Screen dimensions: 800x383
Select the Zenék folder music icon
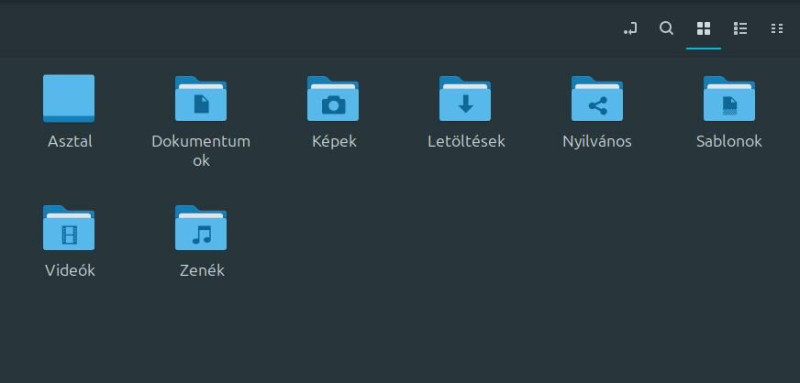point(201,227)
